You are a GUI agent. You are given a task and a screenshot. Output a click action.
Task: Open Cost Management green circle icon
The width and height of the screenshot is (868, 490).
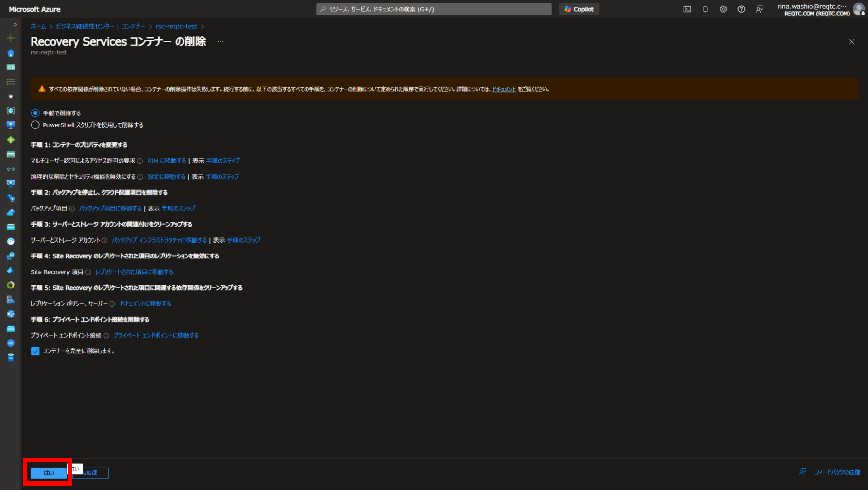11,285
